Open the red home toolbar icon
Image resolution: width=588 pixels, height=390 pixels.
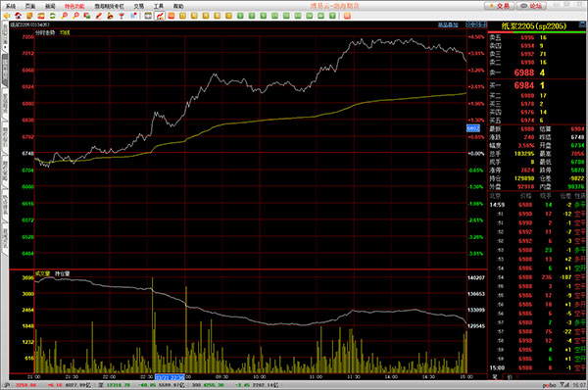point(18,16)
